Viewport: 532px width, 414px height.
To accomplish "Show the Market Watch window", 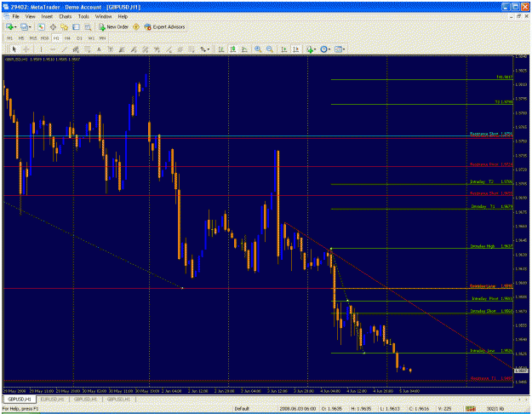I will [41, 26].
